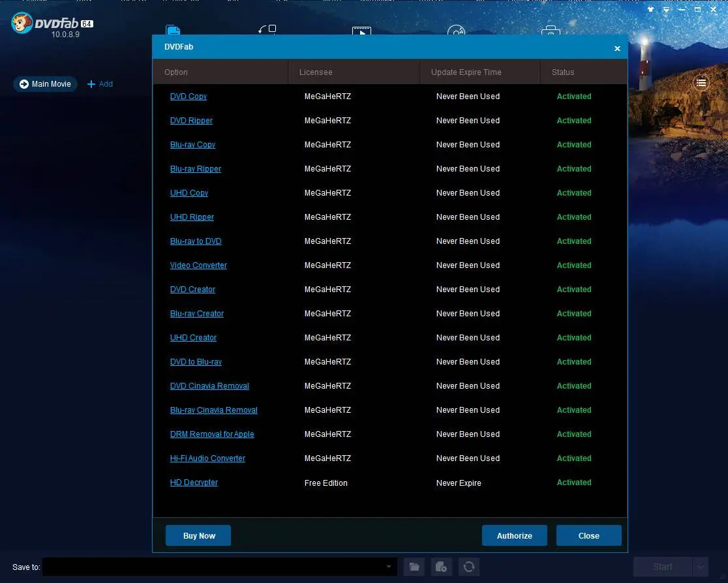The image size is (728, 583).
Task: Click the Authorize button
Action: [515, 535]
